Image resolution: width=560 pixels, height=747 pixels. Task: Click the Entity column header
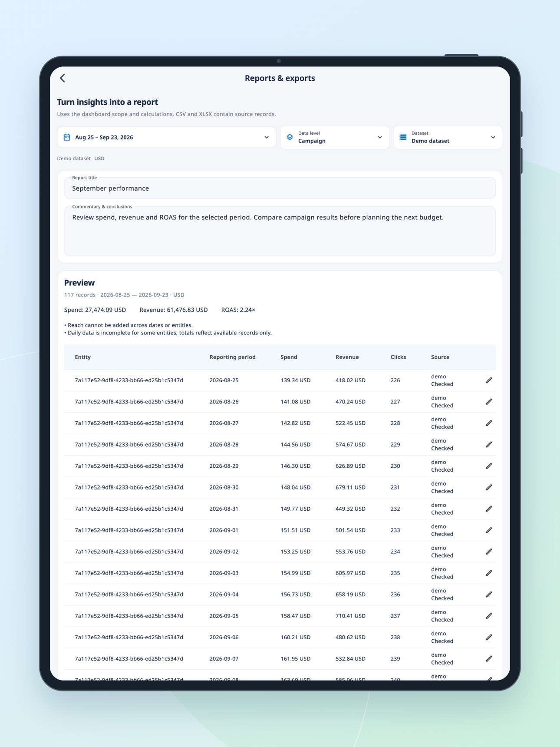[82, 357]
